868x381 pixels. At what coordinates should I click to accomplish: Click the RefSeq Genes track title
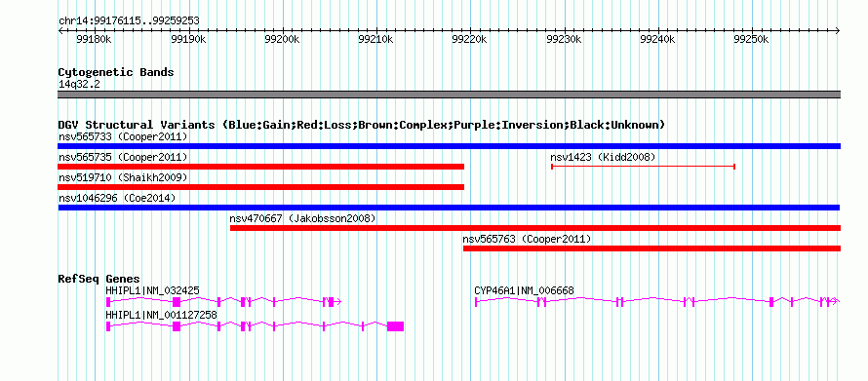tap(99, 279)
